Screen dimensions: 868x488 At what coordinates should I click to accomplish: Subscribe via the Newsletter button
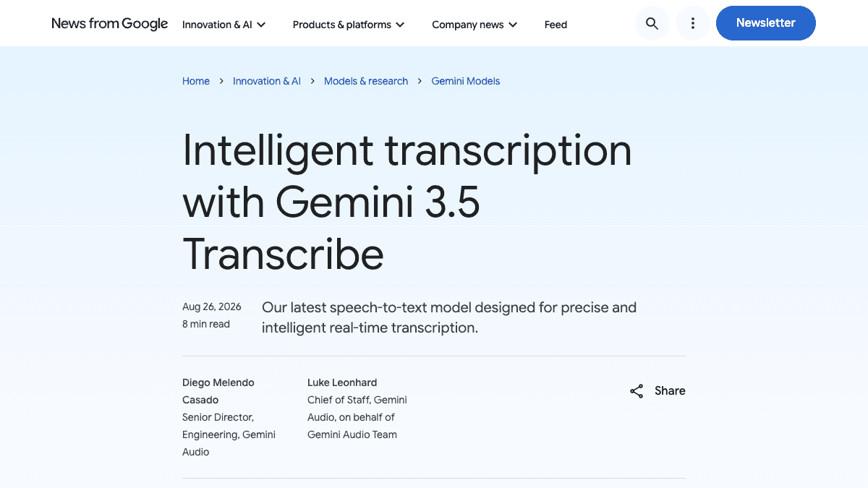coord(766,23)
